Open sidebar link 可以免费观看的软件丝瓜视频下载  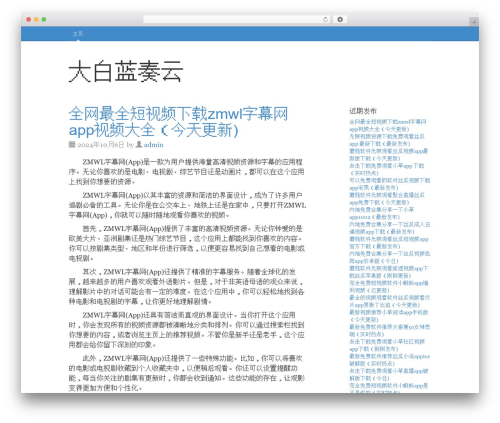(390, 184)
